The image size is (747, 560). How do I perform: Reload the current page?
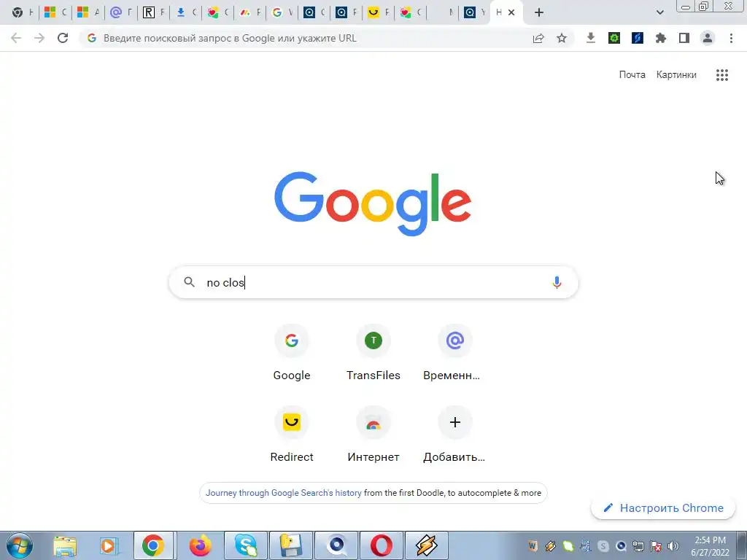[63, 38]
